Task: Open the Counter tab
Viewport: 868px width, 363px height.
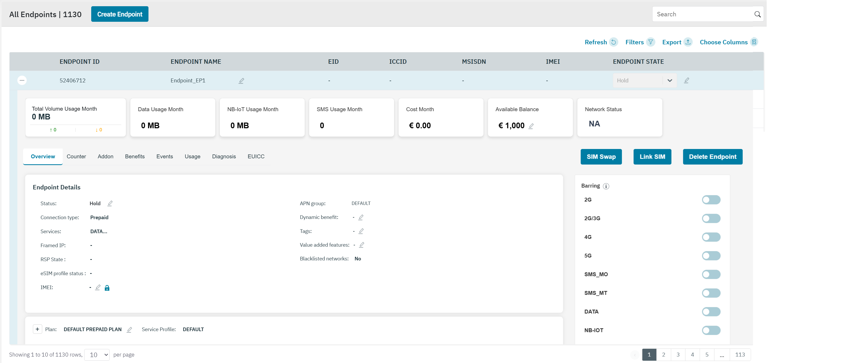Action: pyautogui.click(x=76, y=156)
